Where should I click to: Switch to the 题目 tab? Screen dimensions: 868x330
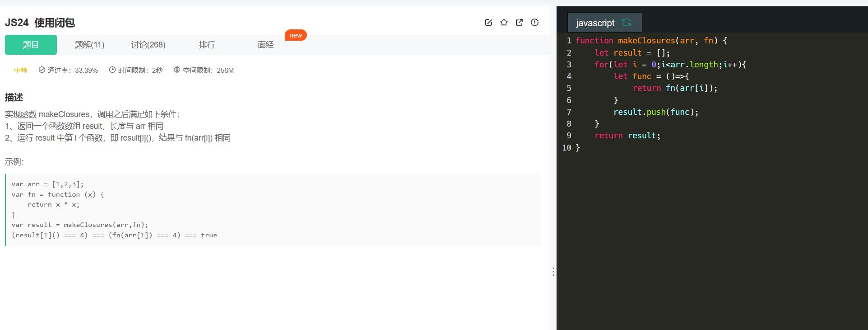pos(31,45)
